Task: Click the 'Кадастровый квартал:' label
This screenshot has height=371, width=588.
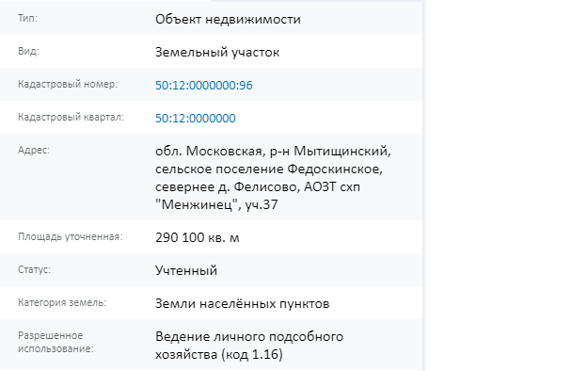Action: 71,117
